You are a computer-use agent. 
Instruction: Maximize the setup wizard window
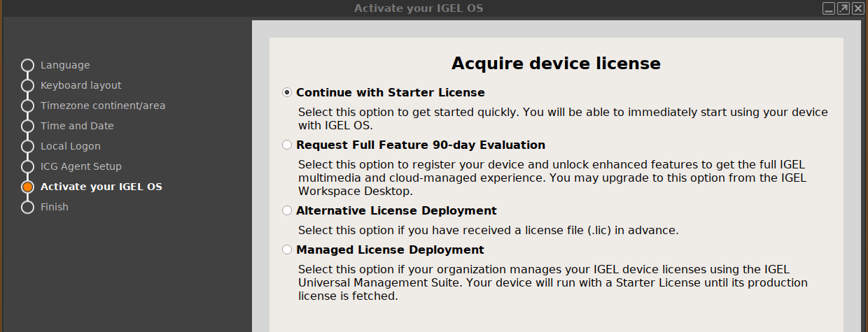(x=843, y=8)
